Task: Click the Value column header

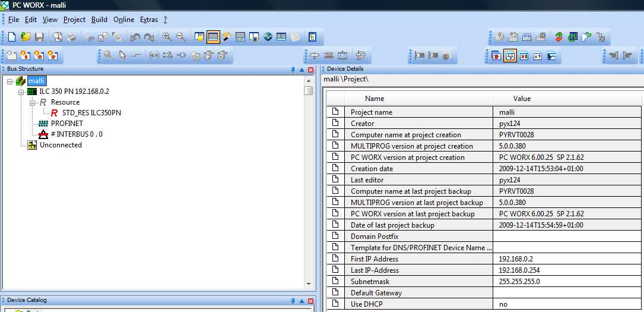Action: click(567, 99)
